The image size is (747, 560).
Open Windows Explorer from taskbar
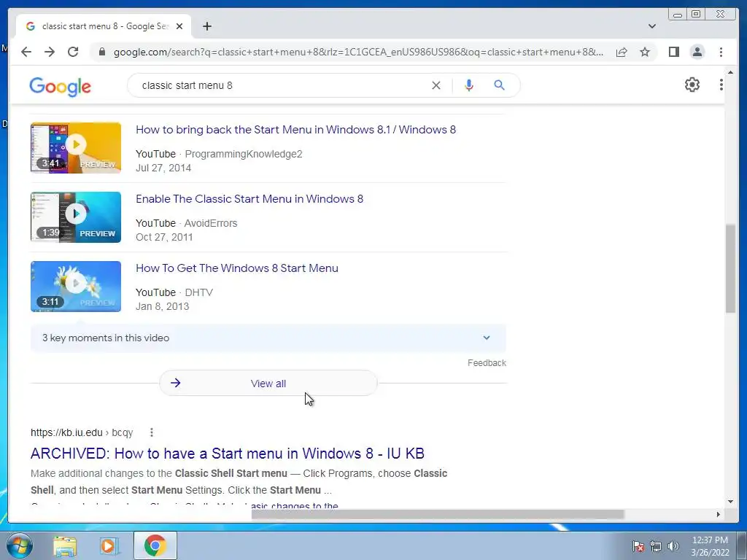coord(65,545)
